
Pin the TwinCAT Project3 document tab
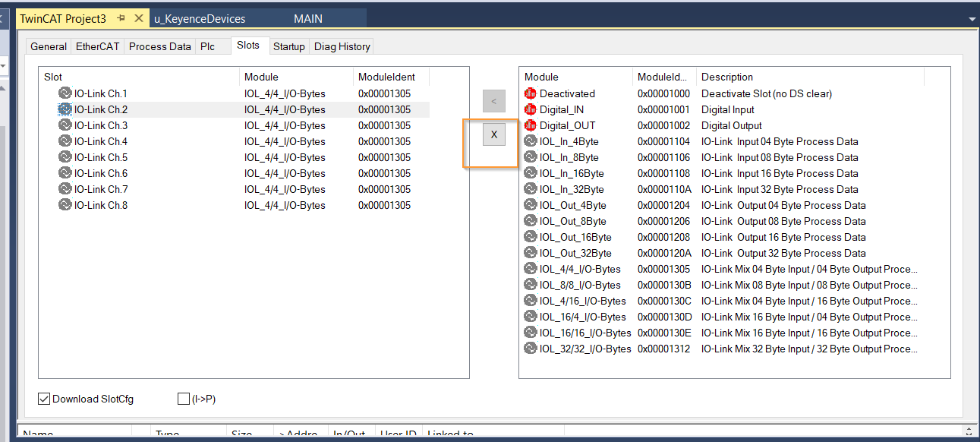(x=121, y=18)
